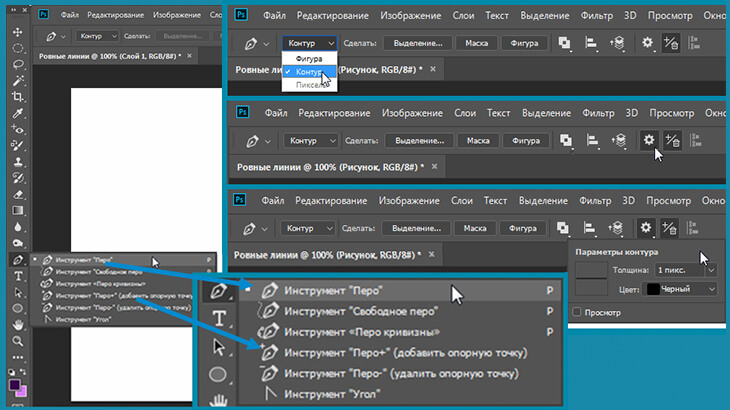Click Маска button in strip above Параметры контура
Viewport: 730px width, 410px height.
pos(475,228)
